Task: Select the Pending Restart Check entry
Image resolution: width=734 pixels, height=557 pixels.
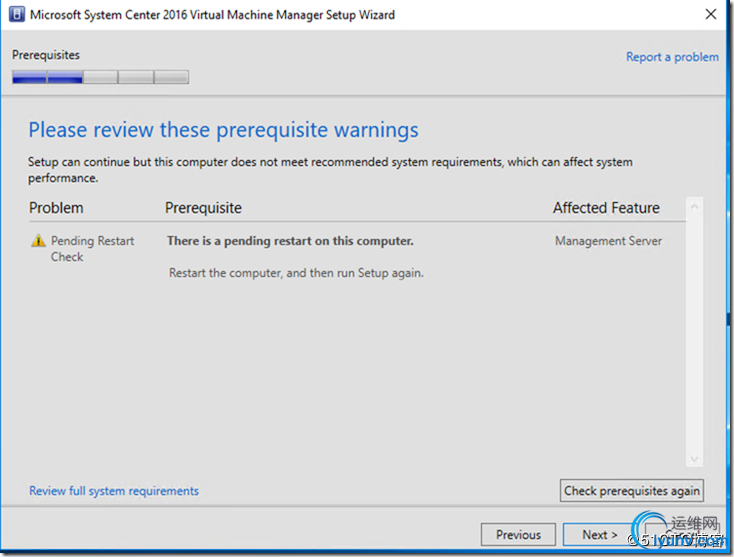Action: [92, 249]
